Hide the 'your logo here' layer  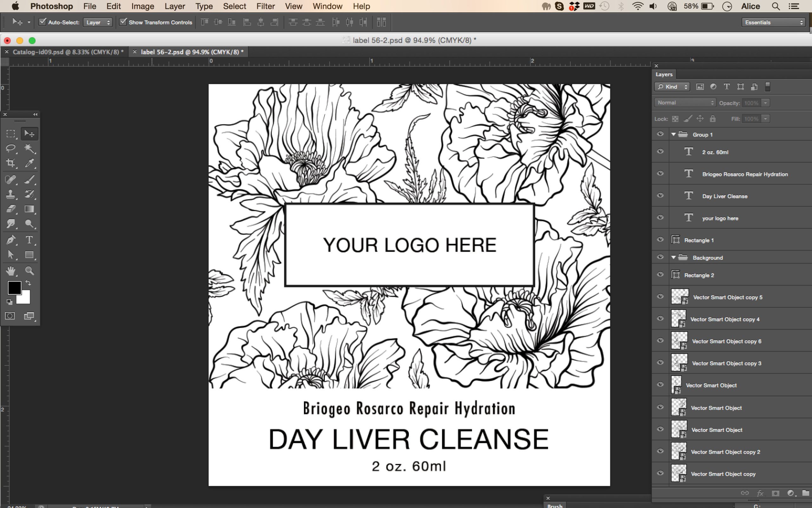click(660, 218)
